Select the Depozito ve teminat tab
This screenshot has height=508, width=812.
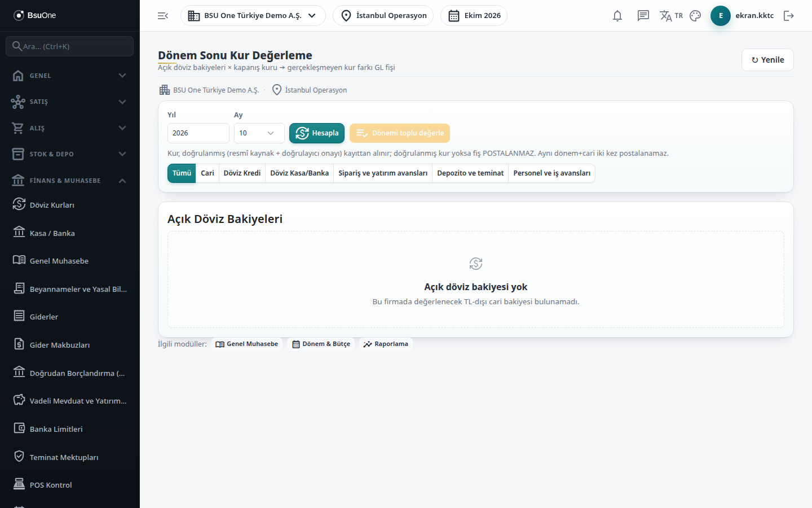(470, 173)
